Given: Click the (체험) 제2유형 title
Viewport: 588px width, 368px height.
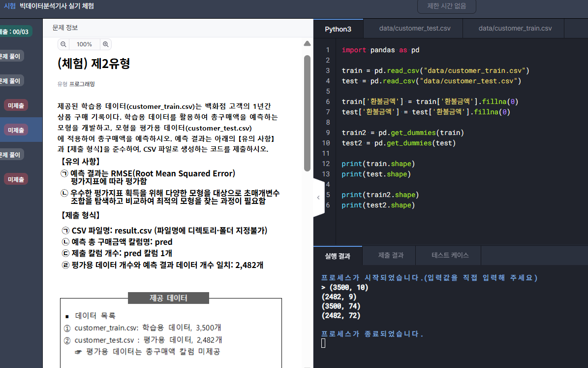Looking at the screenshot, I should tap(94, 64).
